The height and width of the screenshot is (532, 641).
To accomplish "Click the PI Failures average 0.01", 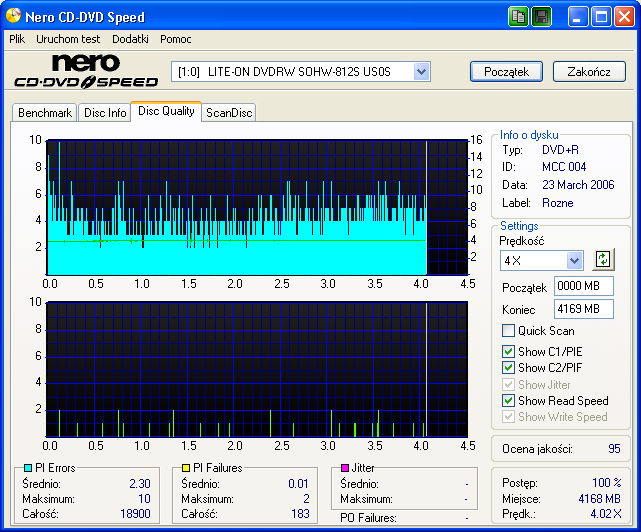I will pos(298,484).
